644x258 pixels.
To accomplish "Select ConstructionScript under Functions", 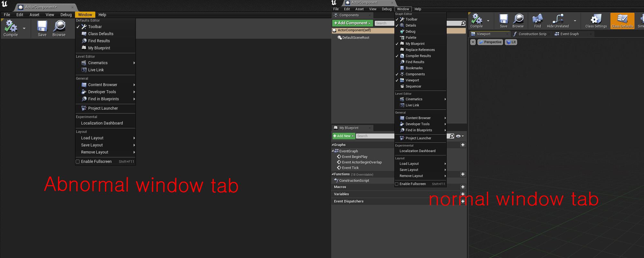I will 354,181.
